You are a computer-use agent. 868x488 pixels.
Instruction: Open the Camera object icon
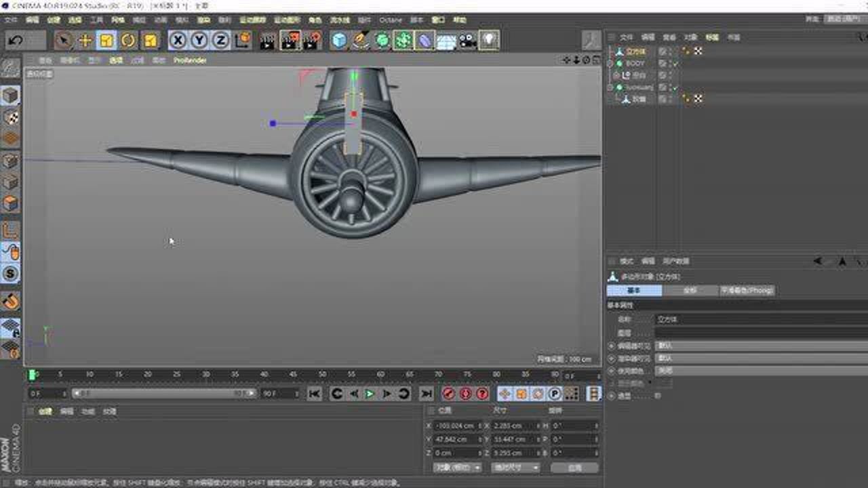[467, 41]
